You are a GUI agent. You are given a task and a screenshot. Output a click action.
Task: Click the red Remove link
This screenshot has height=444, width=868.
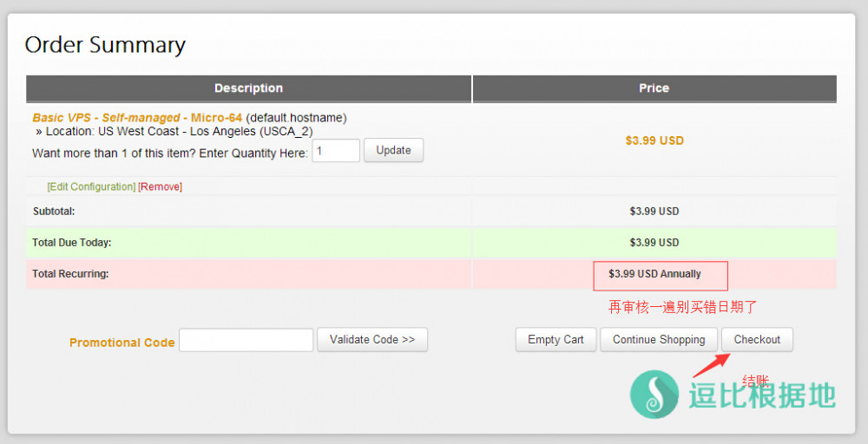[161, 186]
